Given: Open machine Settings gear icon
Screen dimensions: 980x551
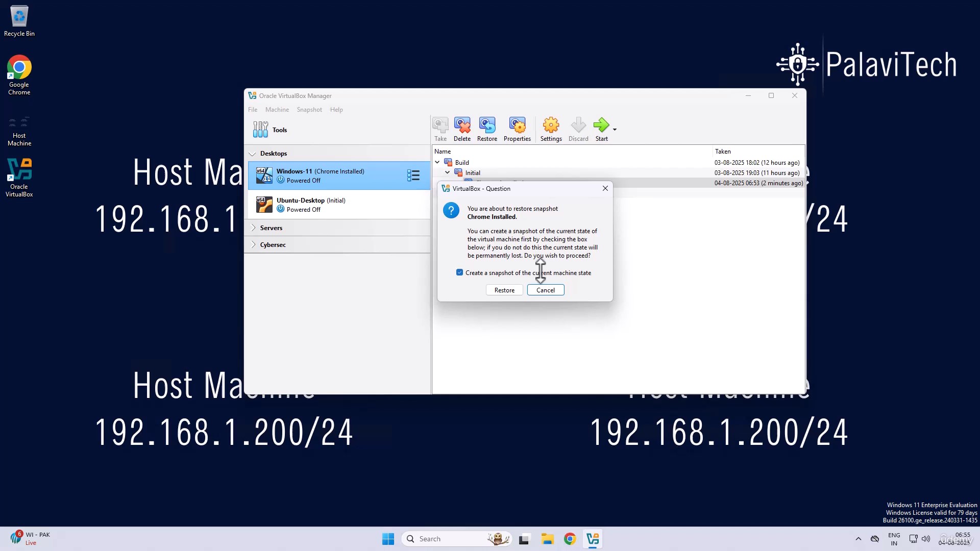Looking at the screenshot, I should pyautogui.click(x=551, y=129).
